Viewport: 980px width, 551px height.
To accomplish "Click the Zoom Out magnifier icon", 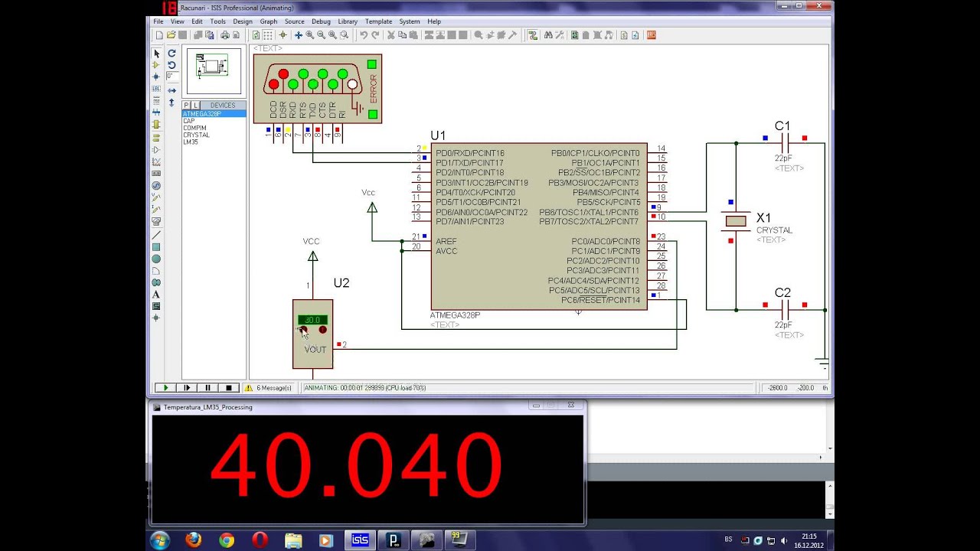I will pos(321,34).
